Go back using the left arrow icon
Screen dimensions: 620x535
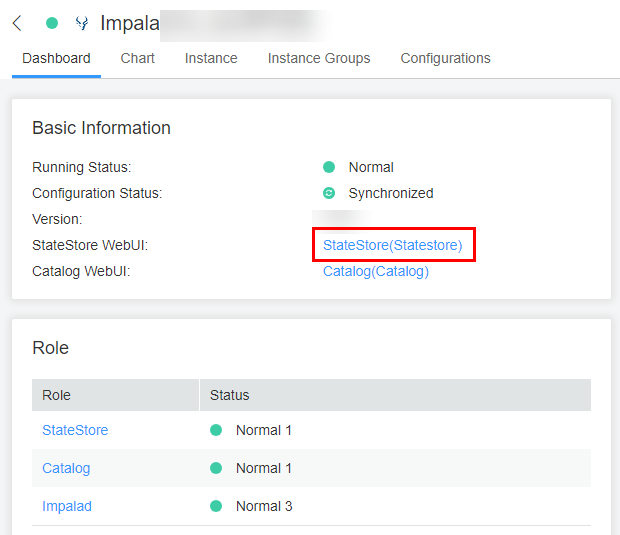pyautogui.click(x=17, y=23)
